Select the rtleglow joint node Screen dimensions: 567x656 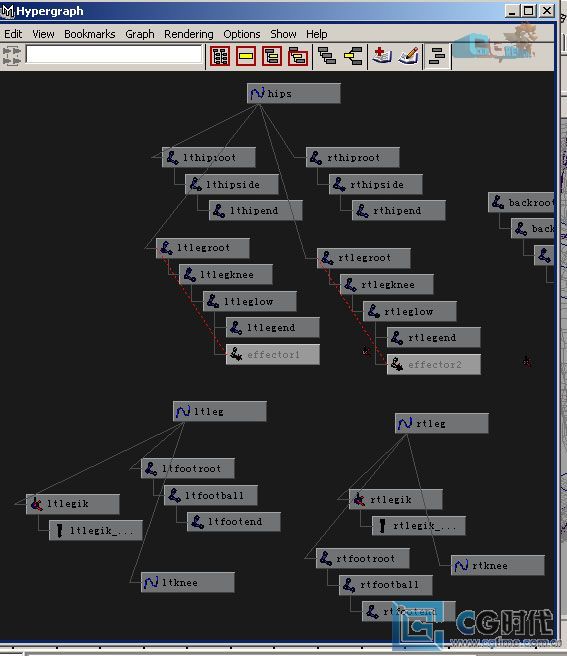click(x=410, y=311)
